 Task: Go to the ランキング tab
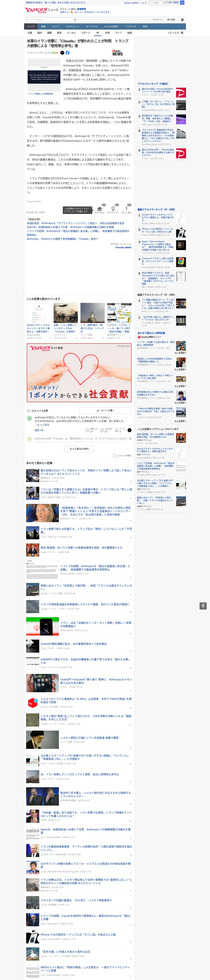coord(130,27)
